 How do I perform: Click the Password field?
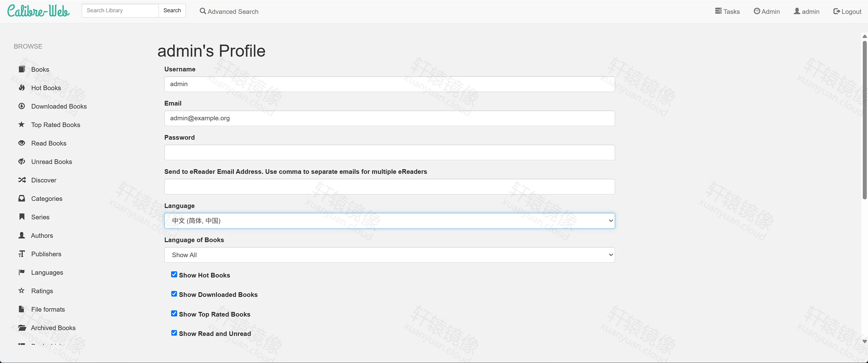(x=390, y=153)
